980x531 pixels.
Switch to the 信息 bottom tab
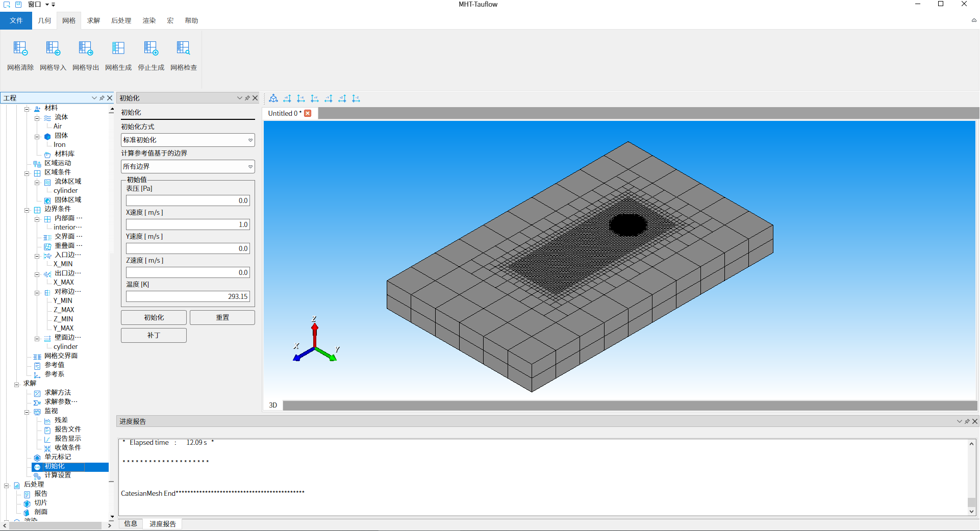tap(131, 523)
